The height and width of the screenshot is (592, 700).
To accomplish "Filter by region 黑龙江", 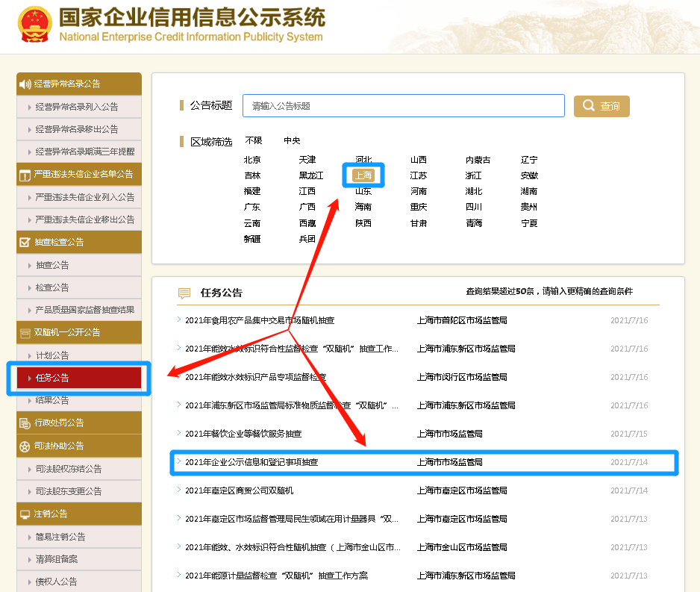I will pos(311,175).
